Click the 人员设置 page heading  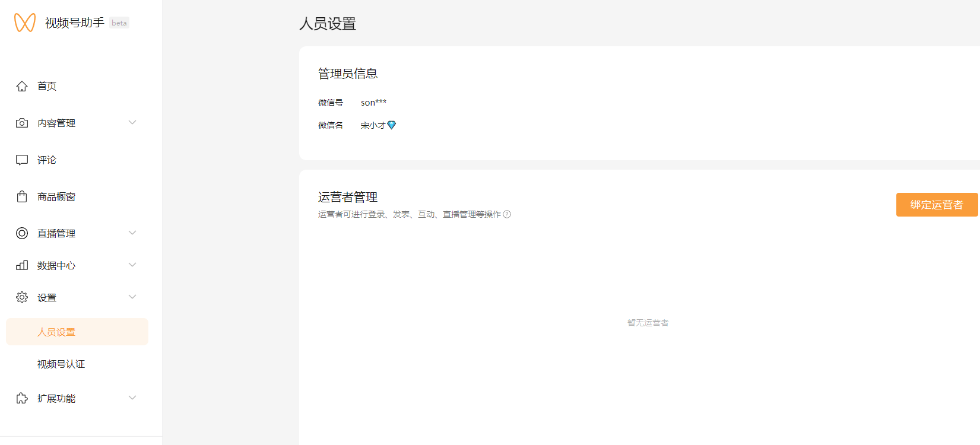point(328,24)
